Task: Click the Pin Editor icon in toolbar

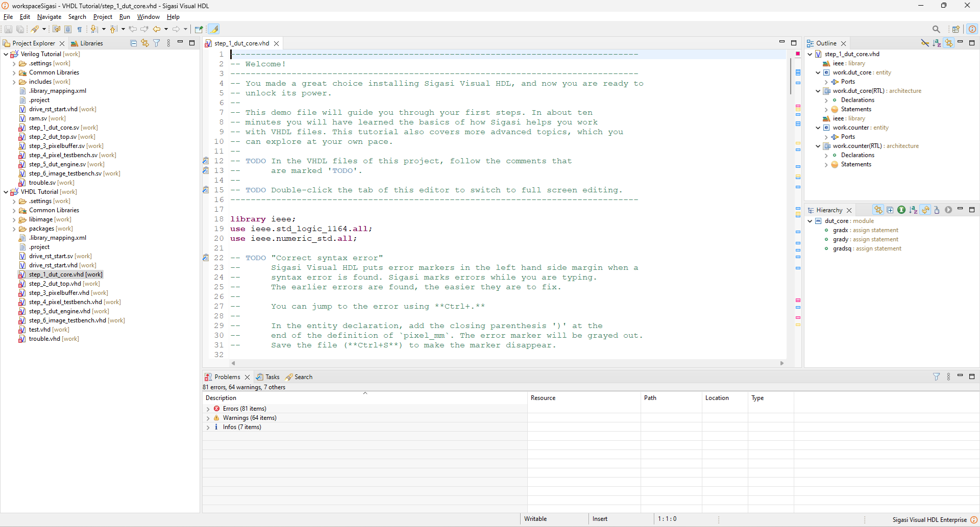Action: click(x=199, y=30)
